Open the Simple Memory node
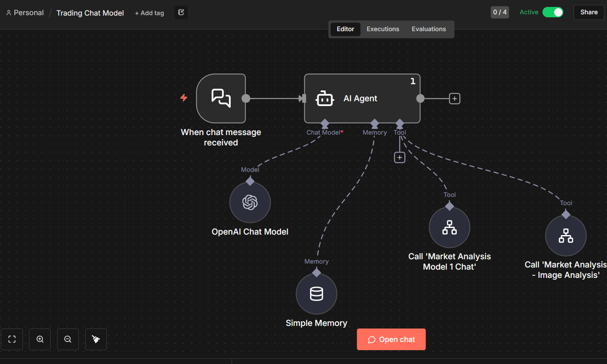This screenshot has height=364, width=607. tap(316, 293)
